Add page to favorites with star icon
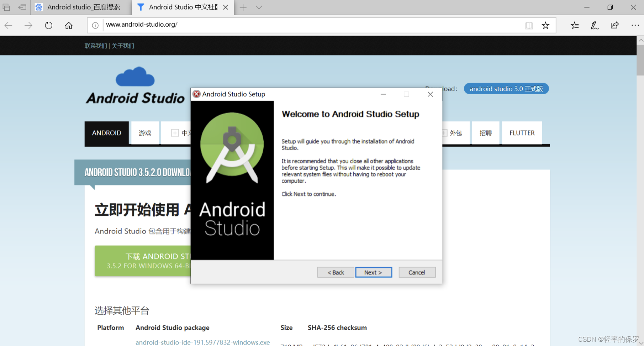Screen dimensions: 644x346 (x=545, y=25)
